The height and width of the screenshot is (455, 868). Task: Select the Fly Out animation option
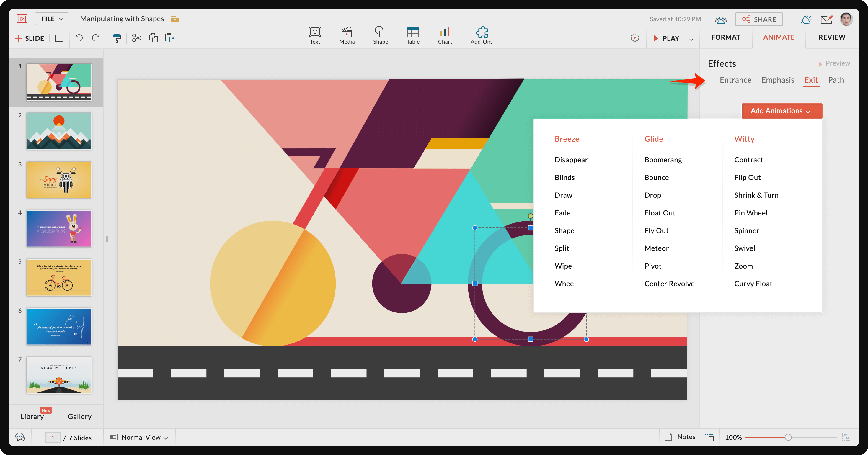656,230
